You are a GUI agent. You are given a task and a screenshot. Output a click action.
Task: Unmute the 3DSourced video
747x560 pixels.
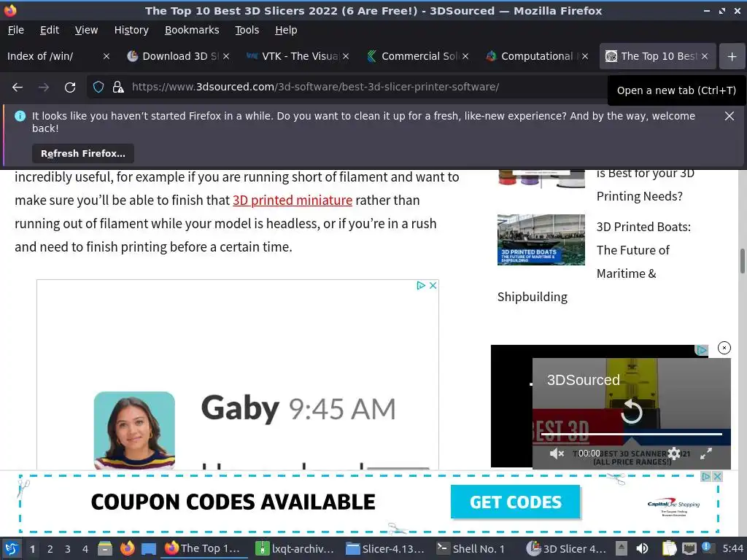tap(557, 454)
